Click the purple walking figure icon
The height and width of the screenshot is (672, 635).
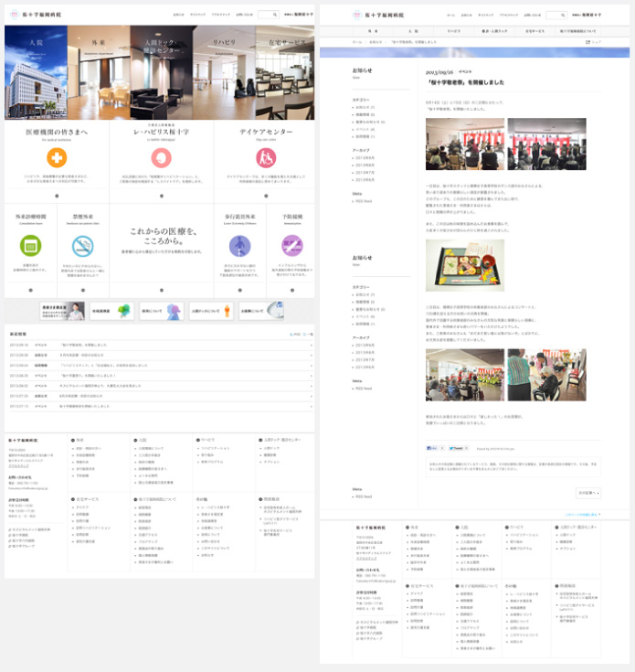[x=240, y=245]
